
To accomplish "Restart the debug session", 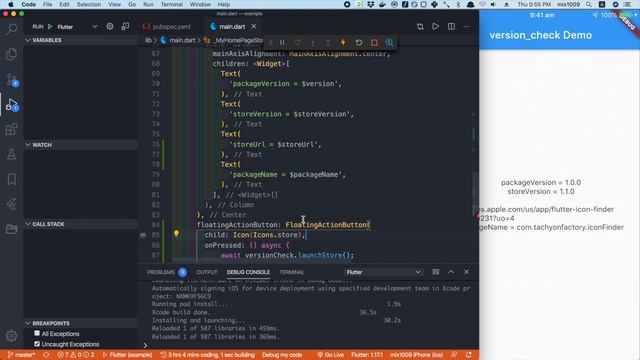I will click(359, 42).
